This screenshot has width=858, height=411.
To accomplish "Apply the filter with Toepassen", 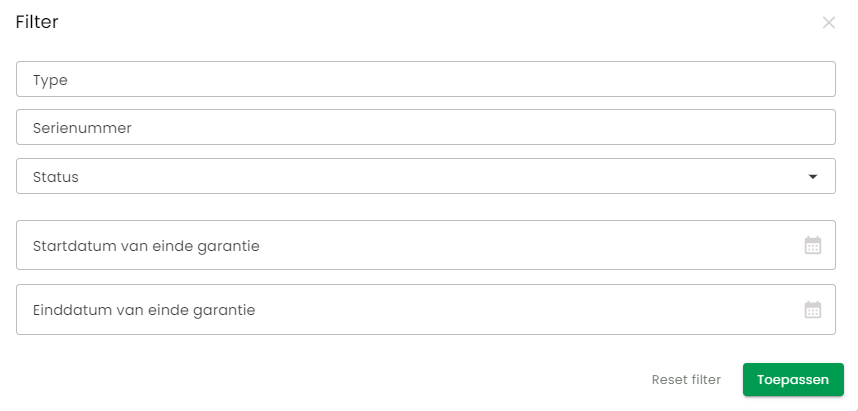I will pos(793,380).
